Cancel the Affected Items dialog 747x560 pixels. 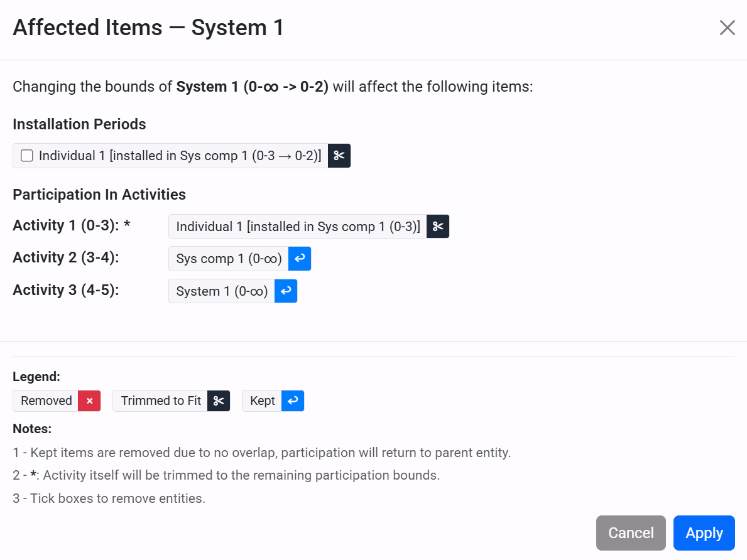click(x=631, y=532)
